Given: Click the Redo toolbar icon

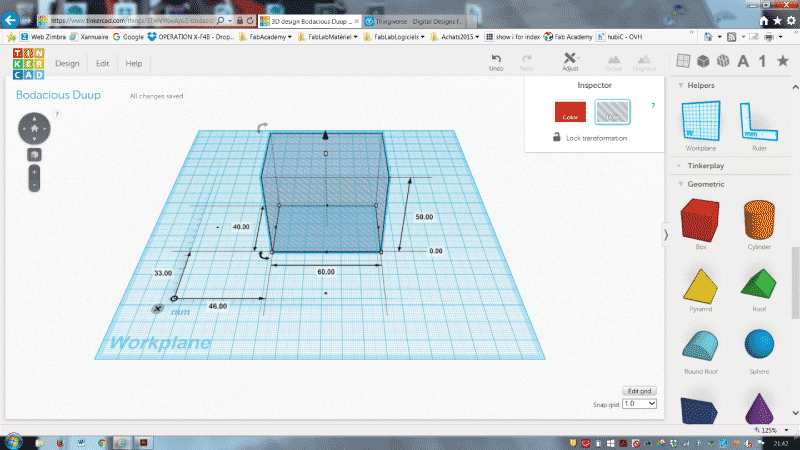Looking at the screenshot, I should coord(526,62).
